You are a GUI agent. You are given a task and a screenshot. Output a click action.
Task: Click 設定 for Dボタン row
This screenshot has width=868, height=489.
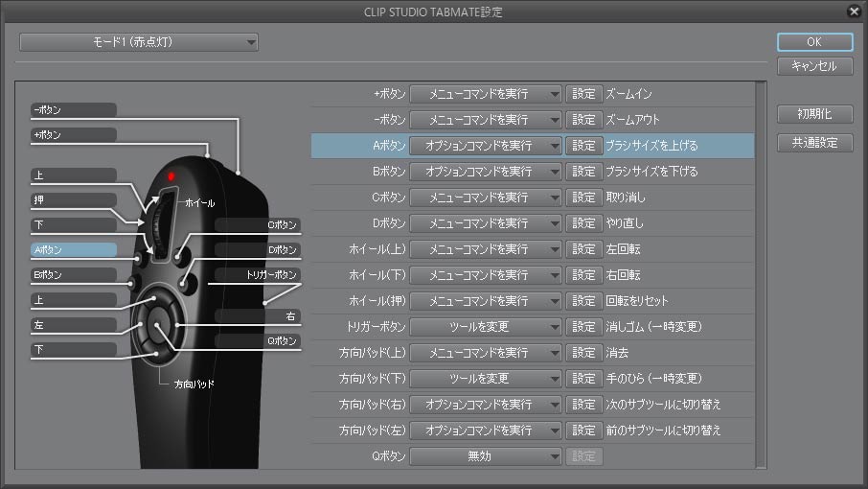point(584,223)
